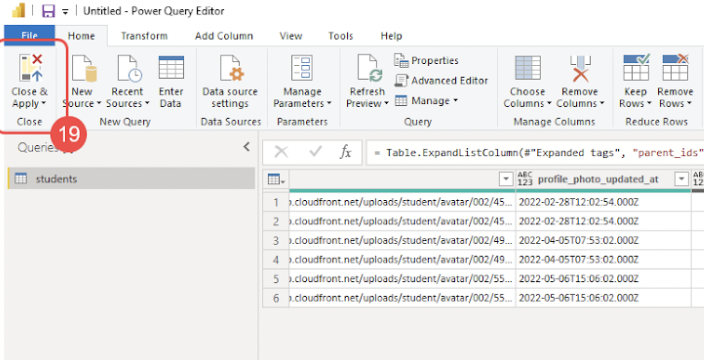Click row 4 cloudfront avatar URL cell
Viewport: 704px width, 360px height.
click(x=402, y=260)
